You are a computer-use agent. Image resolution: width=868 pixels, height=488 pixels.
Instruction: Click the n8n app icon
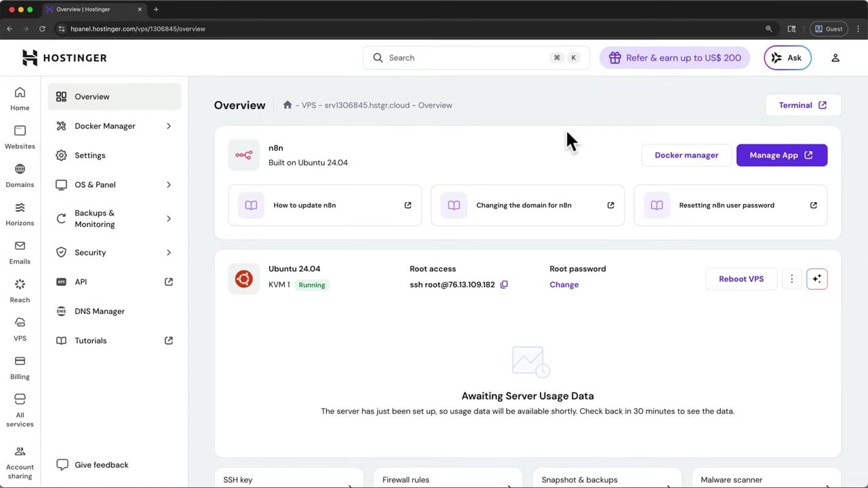pos(243,155)
